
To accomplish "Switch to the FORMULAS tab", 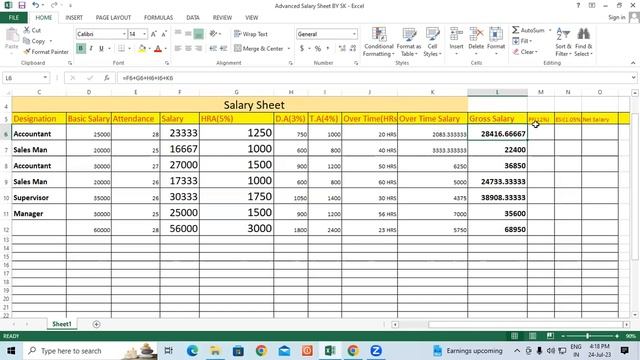I will click(x=158, y=18).
